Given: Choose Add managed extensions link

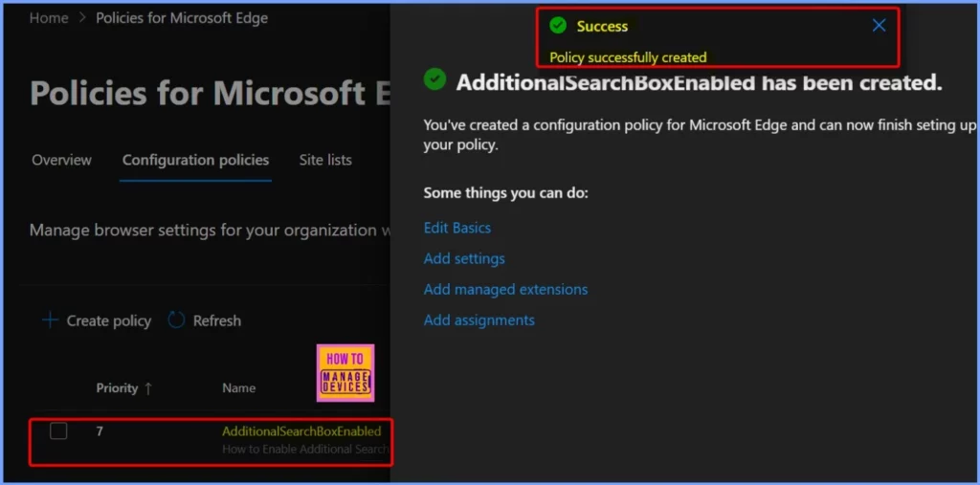Looking at the screenshot, I should tap(505, 290).
